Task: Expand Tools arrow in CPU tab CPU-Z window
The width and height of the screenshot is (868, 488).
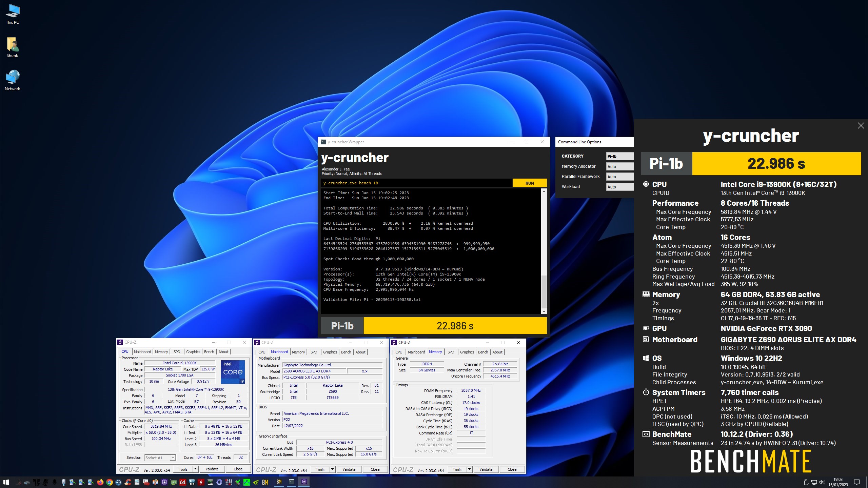Action: (x=195, y=469)
